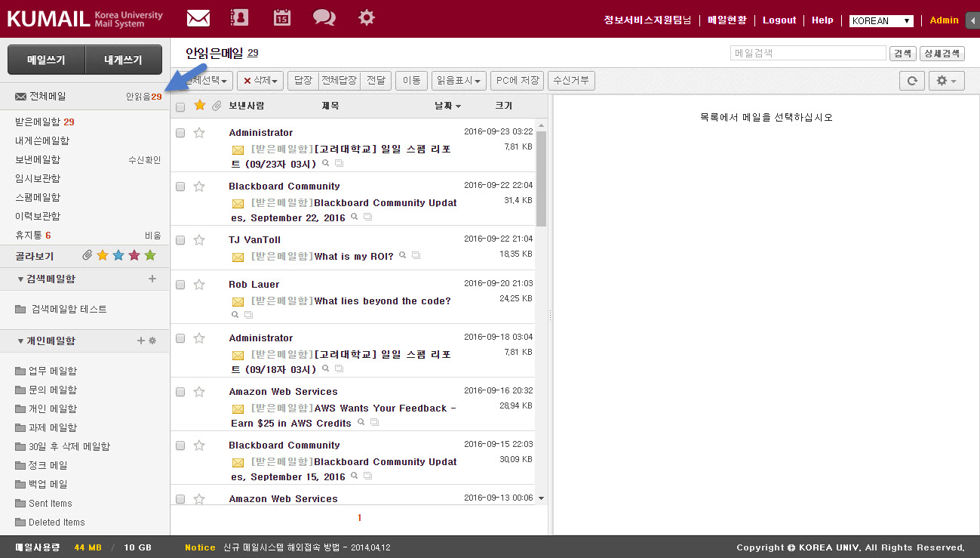Select the first Administrator email checkbox
This screenshot has height=558, width=980.
pyautogui.click(x=180, y=133)
